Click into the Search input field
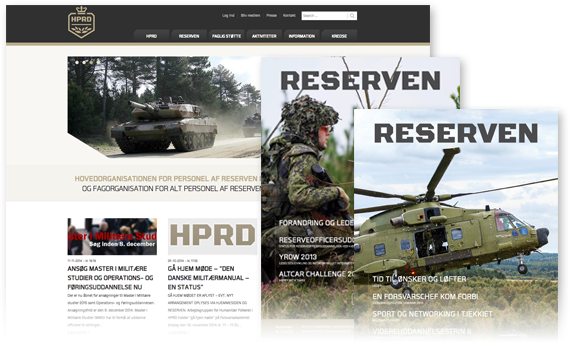The image size is (570, 360). click(x=325, y=16)
